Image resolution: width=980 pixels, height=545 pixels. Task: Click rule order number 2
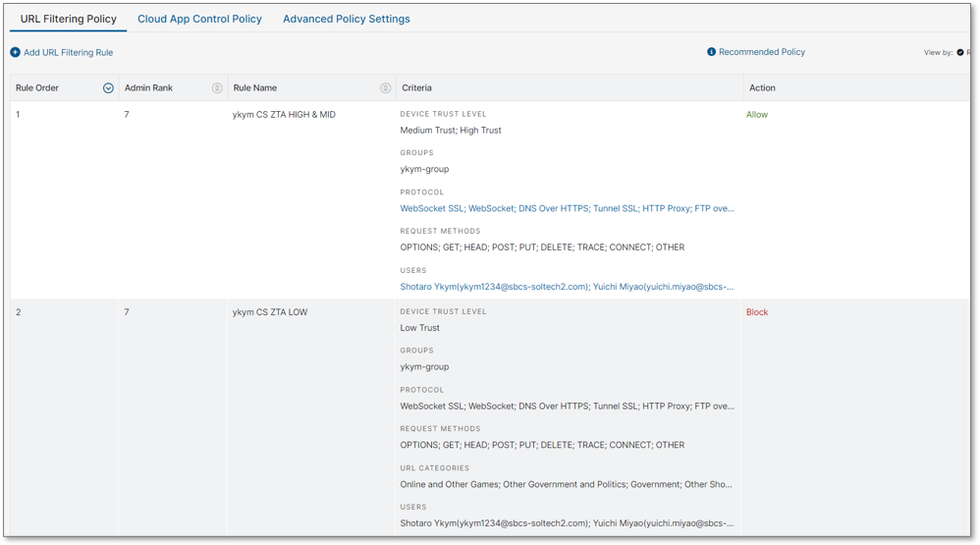[18, 312]
